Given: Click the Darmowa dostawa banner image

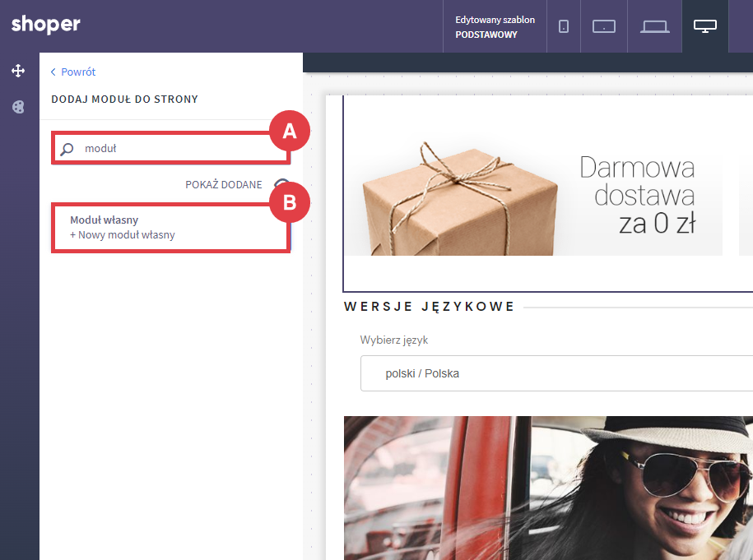Looking at the screenshot, I should click(532, 193).
